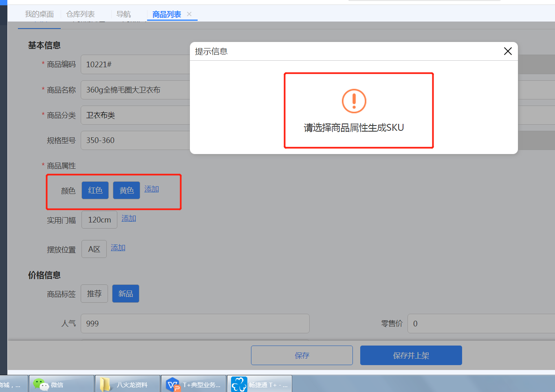Click the 价格信息 section heading
Image resolution: width=555 pixels, height=392 pixels.
[x=44, y=275]
